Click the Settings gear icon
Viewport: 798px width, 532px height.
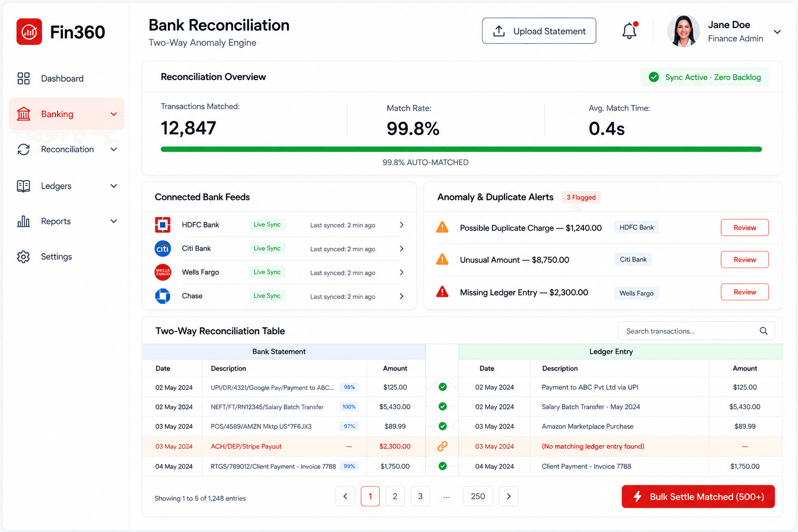tap(23, 257)
